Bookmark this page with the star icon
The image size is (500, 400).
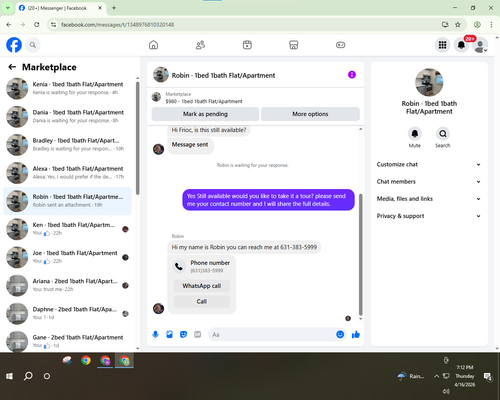coord(458,24)
